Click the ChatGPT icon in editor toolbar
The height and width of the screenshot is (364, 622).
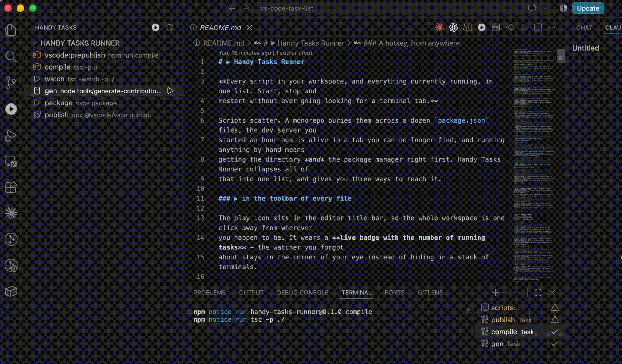[x=453, y=27]
